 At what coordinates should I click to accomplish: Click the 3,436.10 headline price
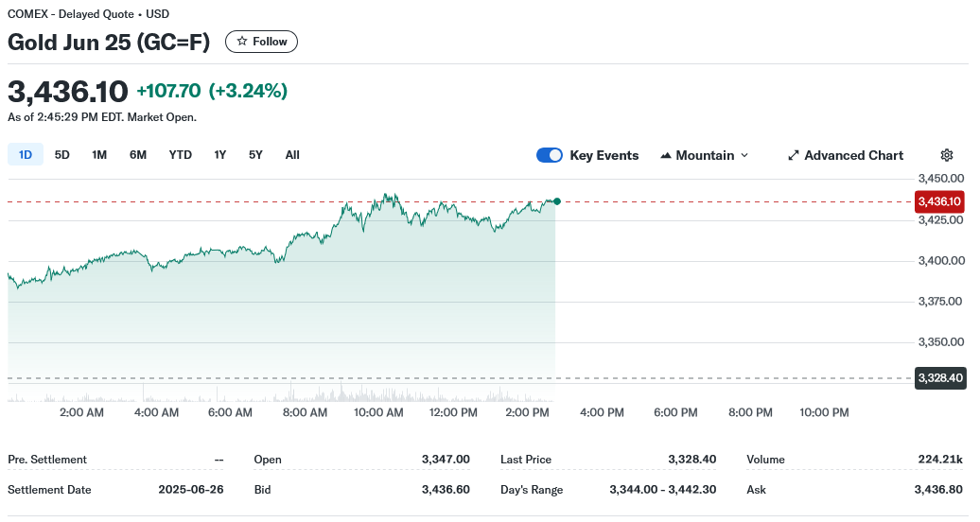68,92
